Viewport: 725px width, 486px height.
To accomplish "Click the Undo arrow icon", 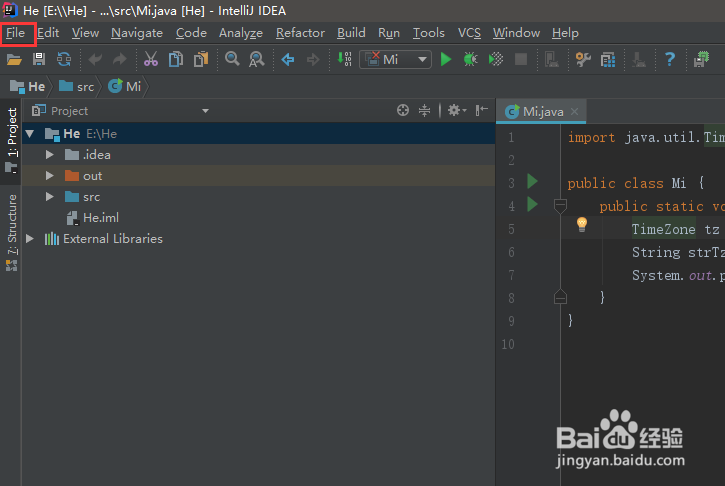I will 95,59.
